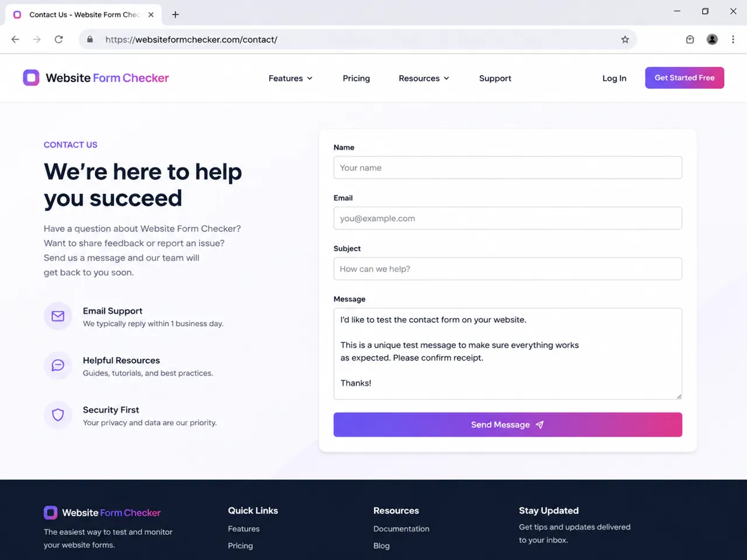Click the Get Started Free button

click(685, 78)
